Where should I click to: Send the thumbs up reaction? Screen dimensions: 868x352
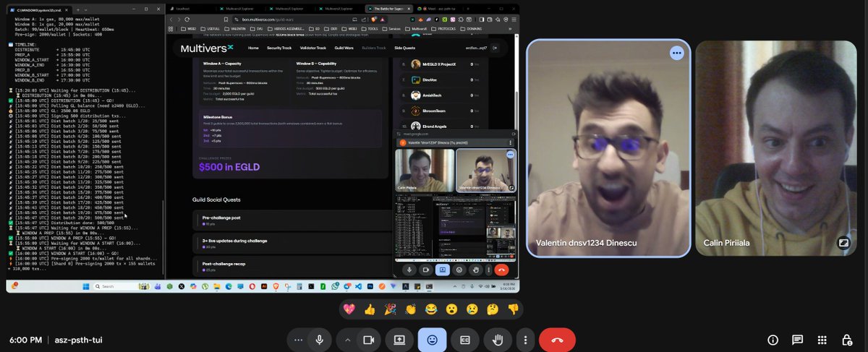[x=370, y=309]
